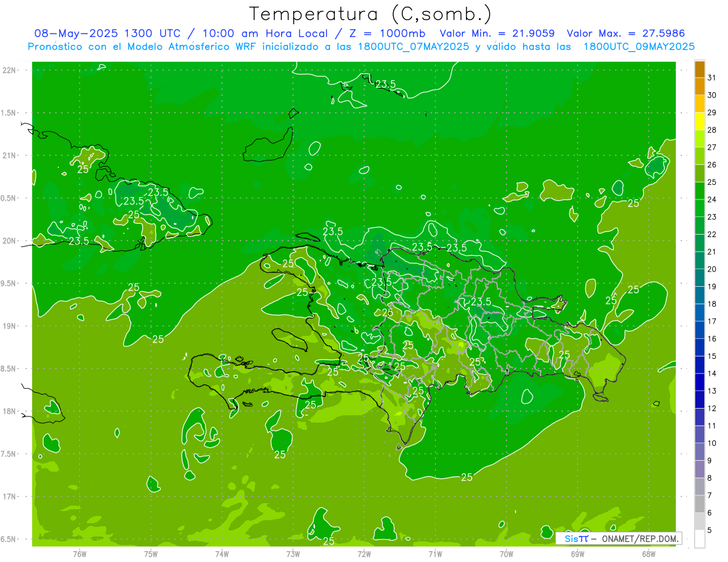
Task: Click the "71W" longitude label
Action: [435, 554]
